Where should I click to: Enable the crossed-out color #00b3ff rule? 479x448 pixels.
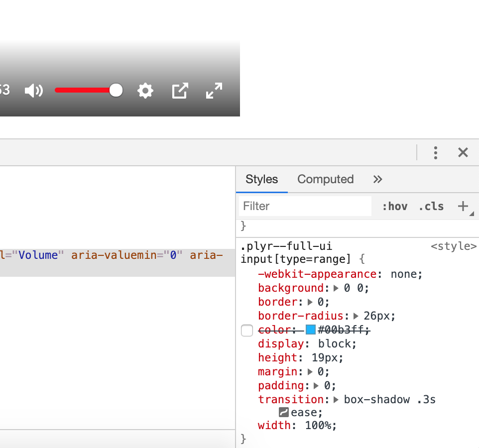click(x=246, y=331)
